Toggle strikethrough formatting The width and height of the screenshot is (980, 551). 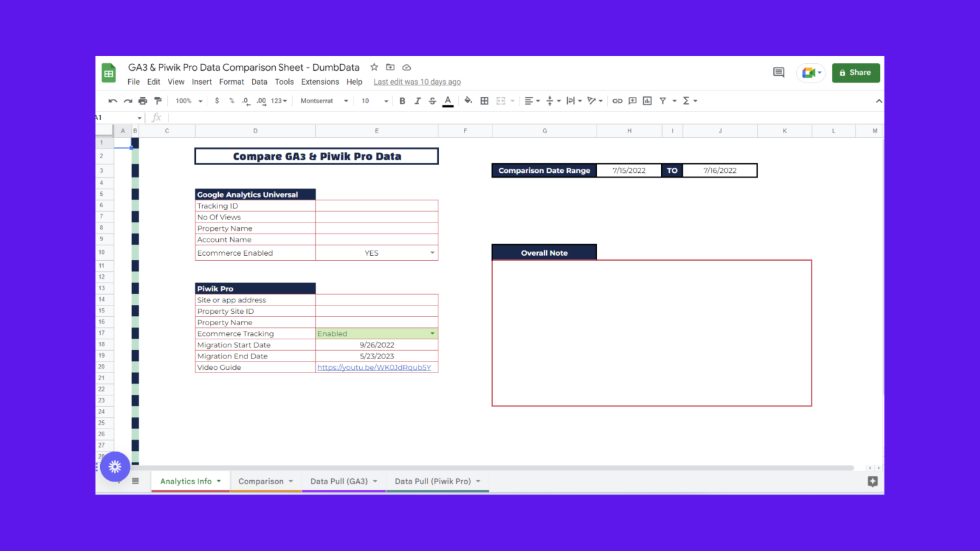pos(432,100)
